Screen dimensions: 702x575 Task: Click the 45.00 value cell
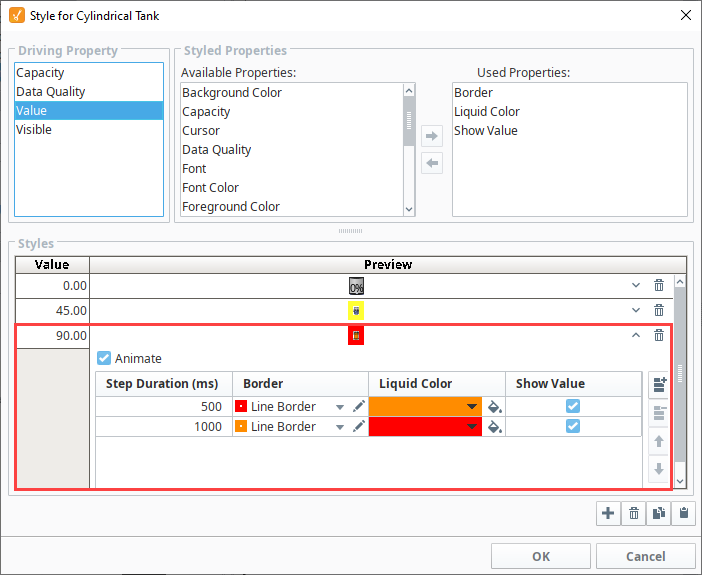click(x=52, y=311)
